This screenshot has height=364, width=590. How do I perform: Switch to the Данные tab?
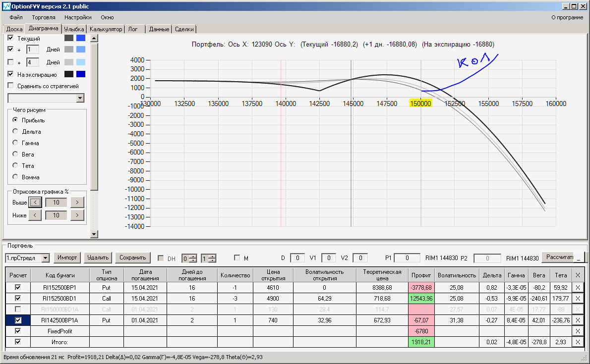tap(159, 29)
